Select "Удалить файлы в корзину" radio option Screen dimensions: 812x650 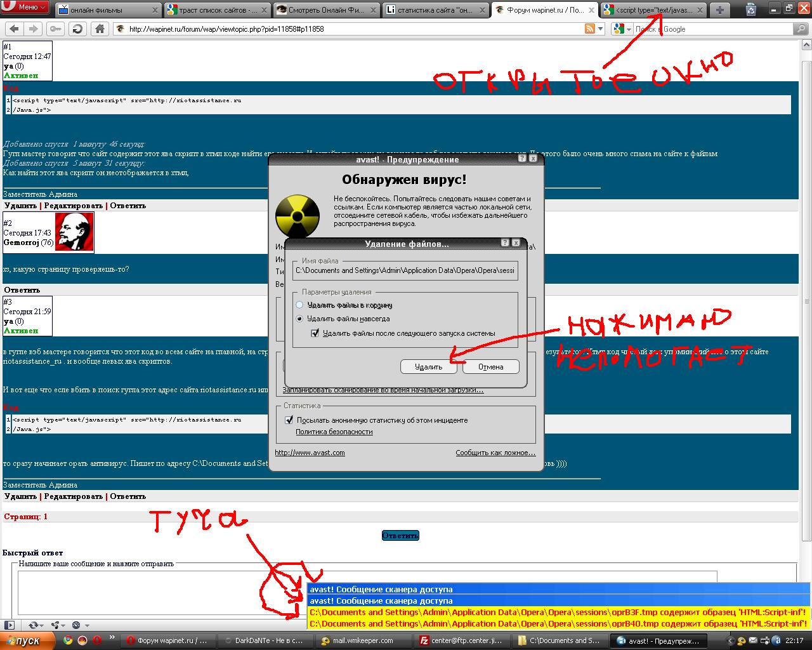coord(300,305)
